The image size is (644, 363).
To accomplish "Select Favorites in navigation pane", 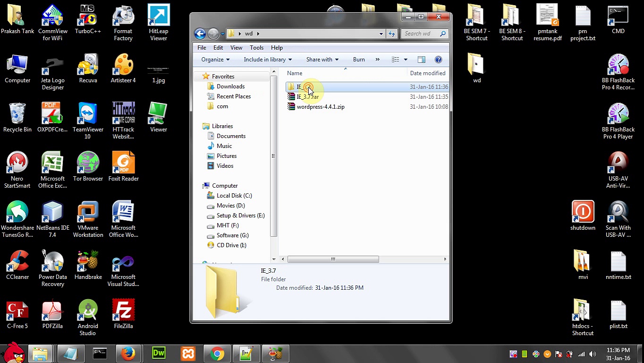I will tap(223, 77).
